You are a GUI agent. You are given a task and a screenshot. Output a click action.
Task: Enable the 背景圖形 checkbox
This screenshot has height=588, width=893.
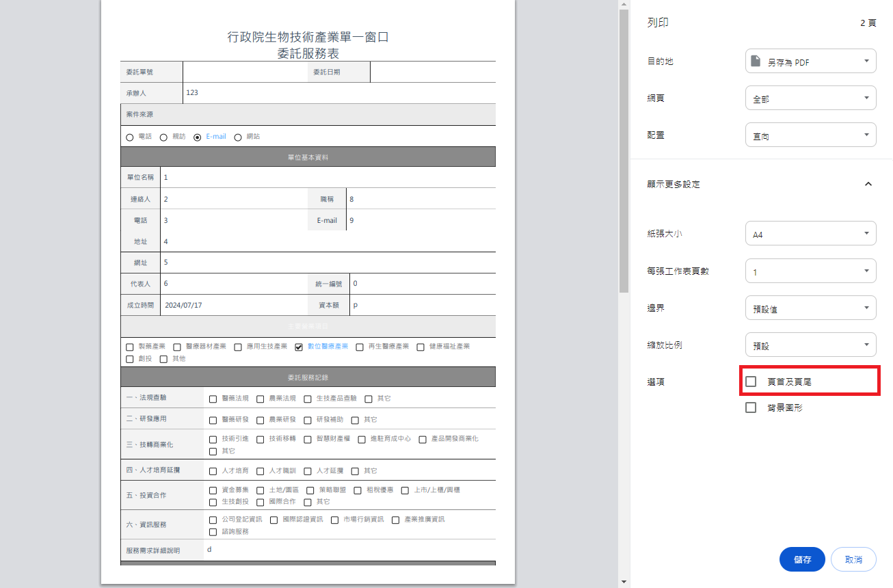(x=751, y=407)
